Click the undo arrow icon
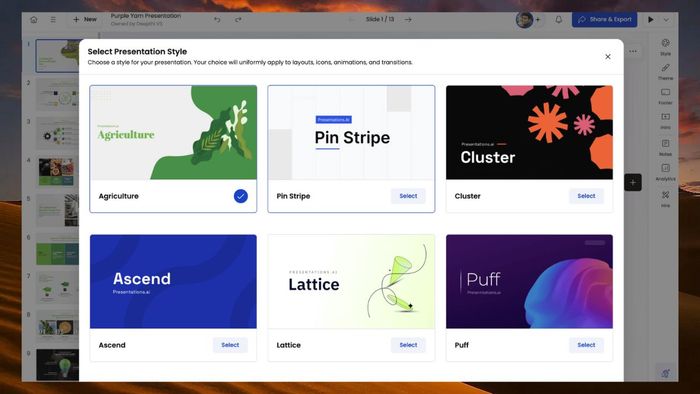 [217, 20]
